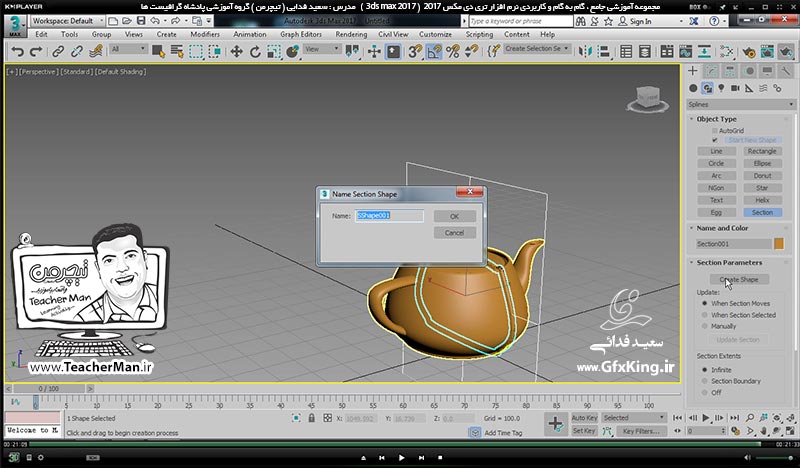Click the KMPlayer green seek progress bar

[x=395, y=444]
